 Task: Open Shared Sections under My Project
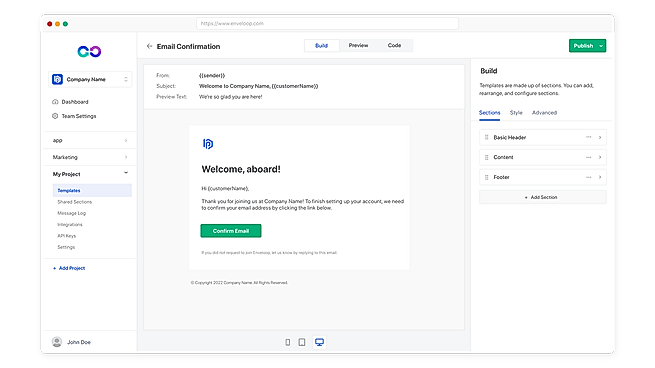(74, 202)
